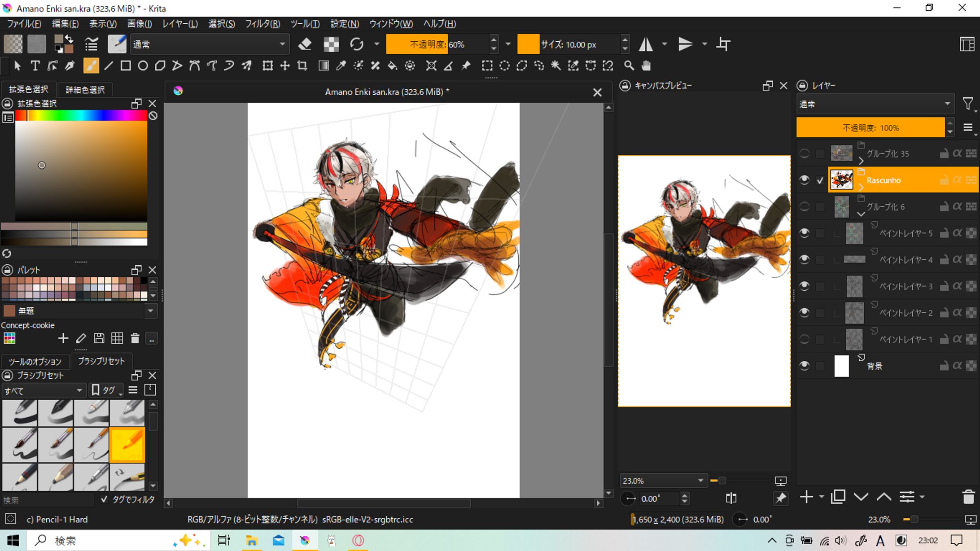Select the Crop tool
The height and width of the screenshot is (551, 980).
pos(302,66)
